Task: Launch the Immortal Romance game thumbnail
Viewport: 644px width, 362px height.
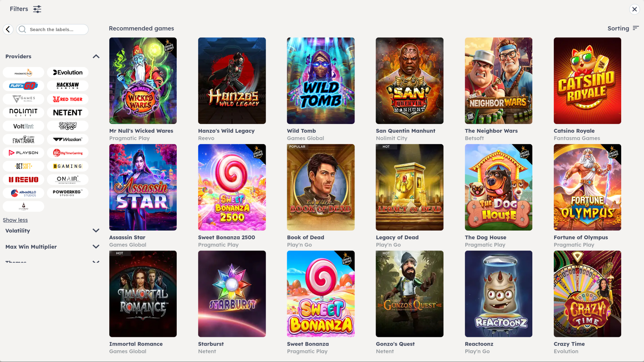Action: (143, 294)
